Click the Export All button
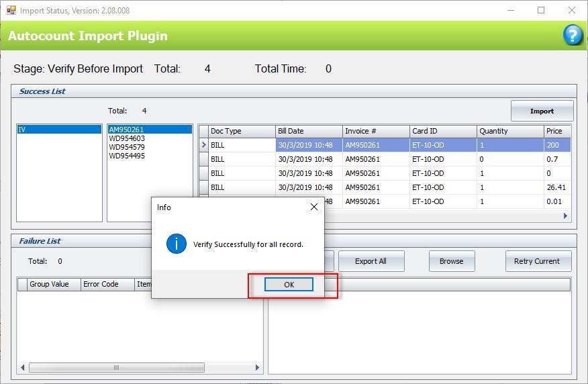 371,261
